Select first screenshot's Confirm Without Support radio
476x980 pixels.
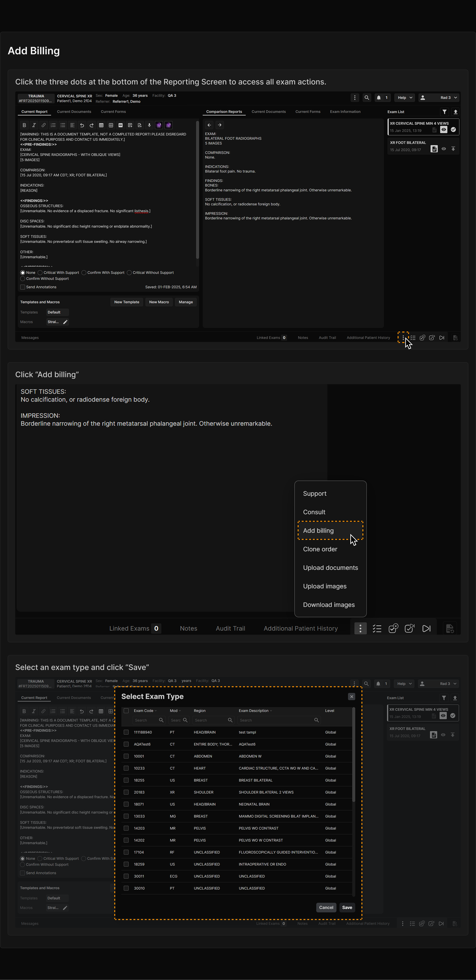[22, 279]
